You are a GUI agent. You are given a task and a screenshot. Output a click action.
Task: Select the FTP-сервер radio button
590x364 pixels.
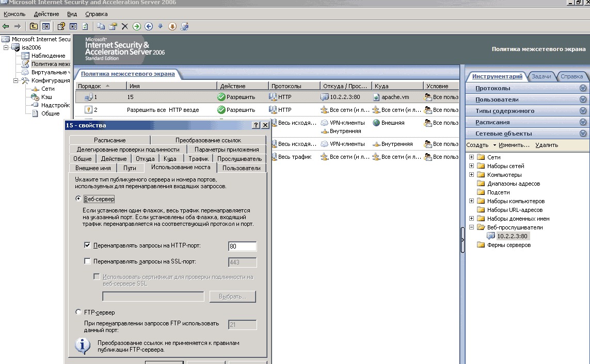(x=78, y=312)
